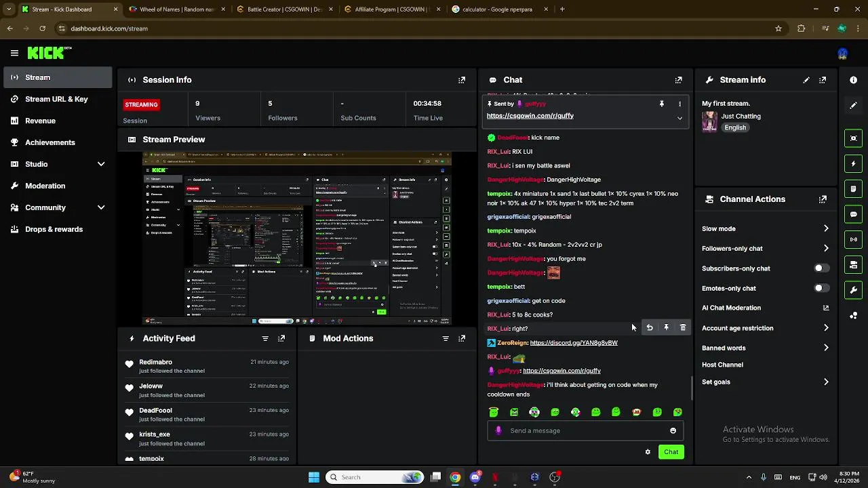868x488 pixels.
Task: Select Stream in the sidebar
Action: point(56,77)
